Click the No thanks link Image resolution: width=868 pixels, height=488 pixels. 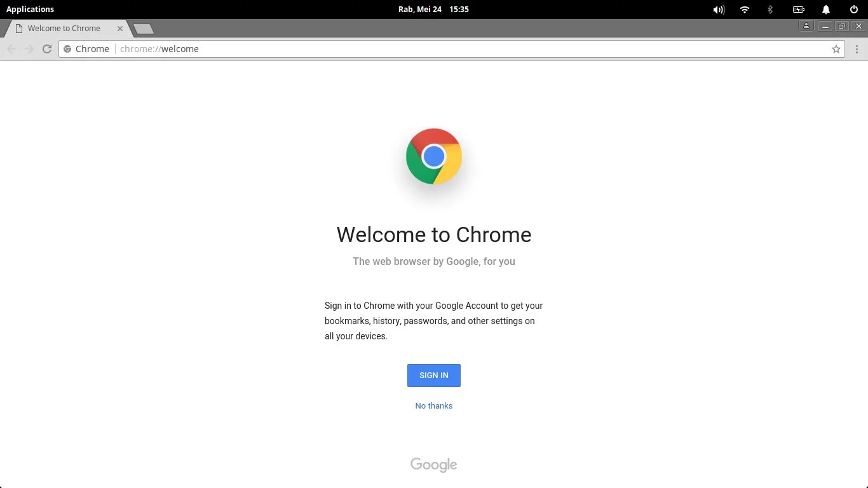coord(434,405)
